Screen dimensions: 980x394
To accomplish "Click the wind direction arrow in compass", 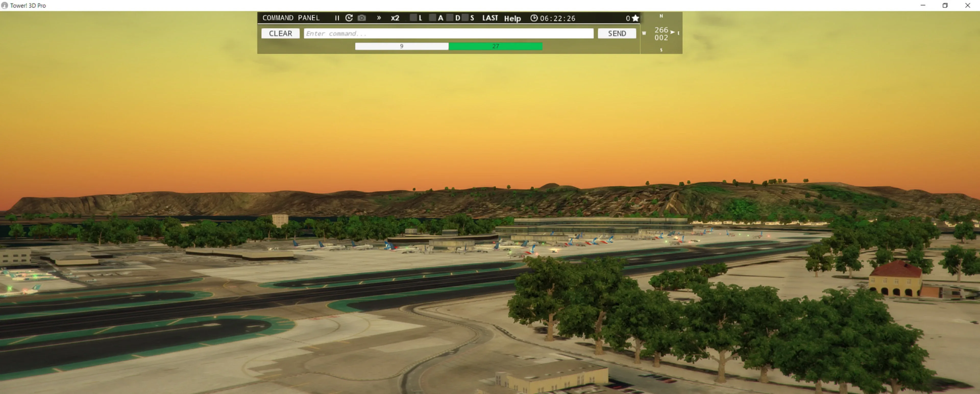I will 672,32.
